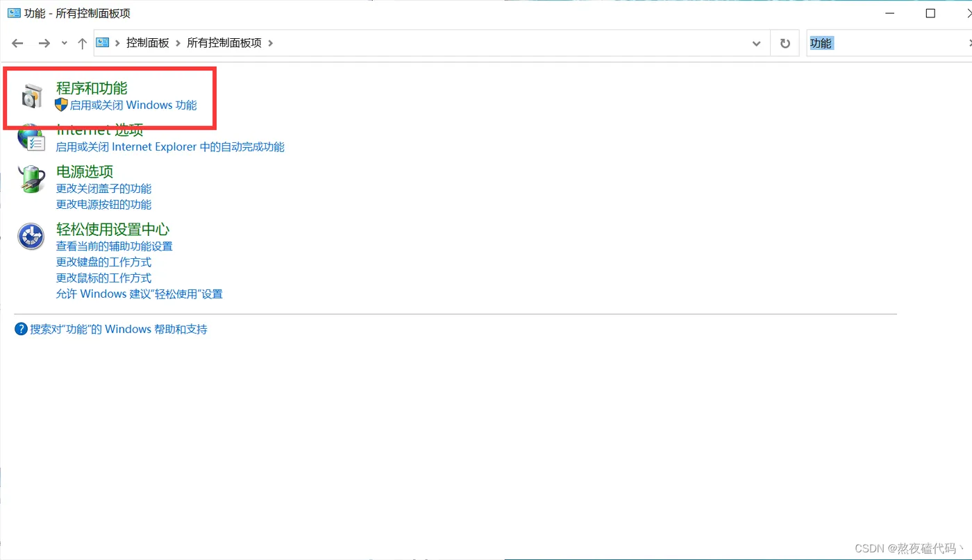Open 启用或关闭 Internet Explorer 中的自动完成功能 link
The image size is (972, 560).
tap(170, 147)
